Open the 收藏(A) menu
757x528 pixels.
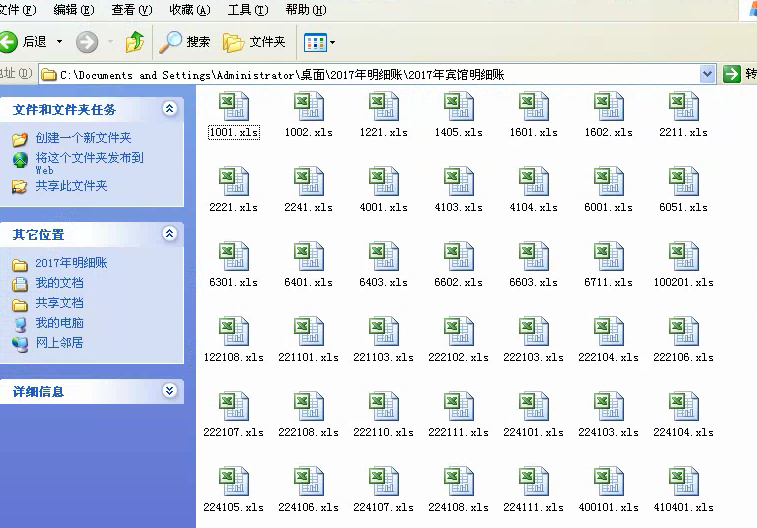pyautogui.click(x=190, y=10)
